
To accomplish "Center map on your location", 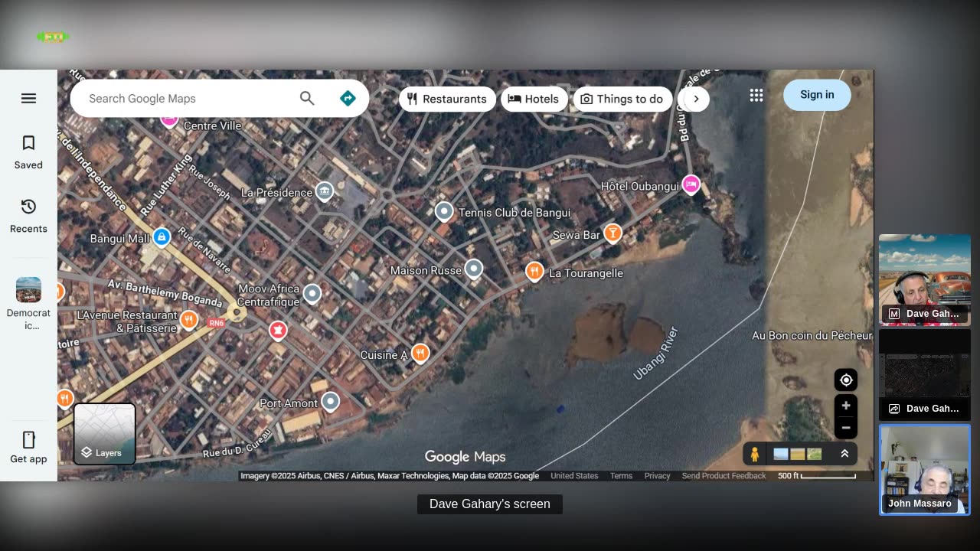I will (846, 380).
